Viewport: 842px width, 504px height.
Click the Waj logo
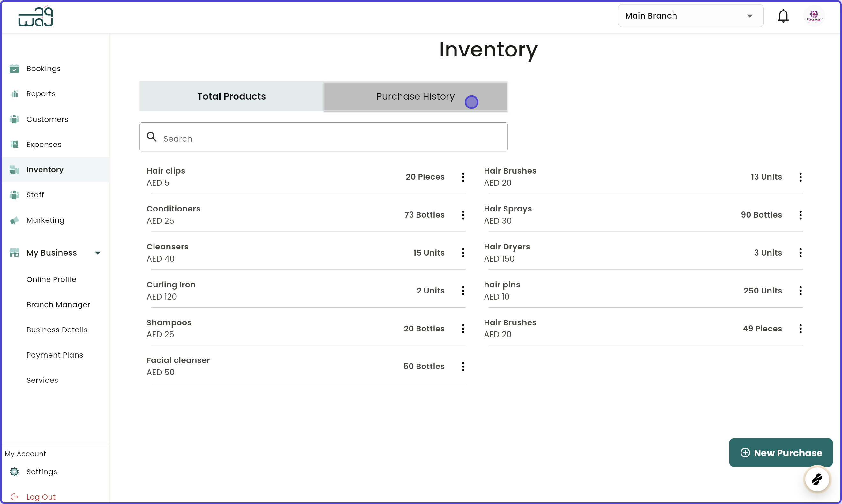(x=35, y=16)
